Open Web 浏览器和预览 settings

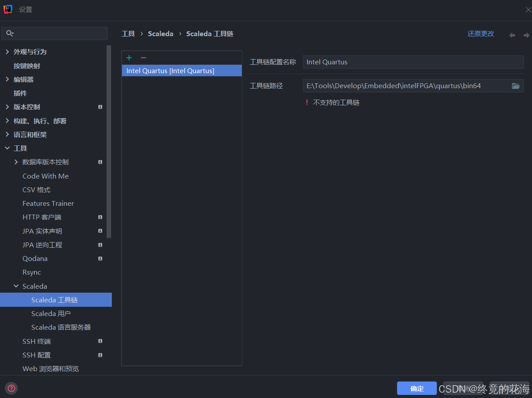[x=51, y=368]
